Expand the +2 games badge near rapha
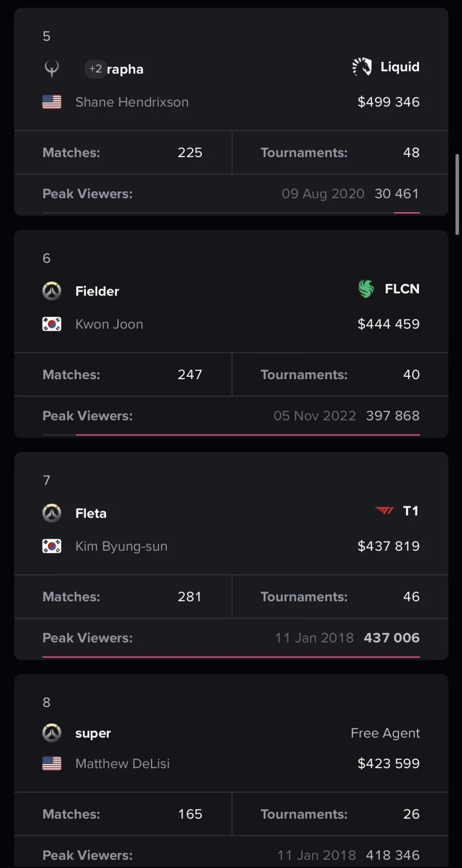Screen dimensions: 462x868 click(x=95, y=69)
